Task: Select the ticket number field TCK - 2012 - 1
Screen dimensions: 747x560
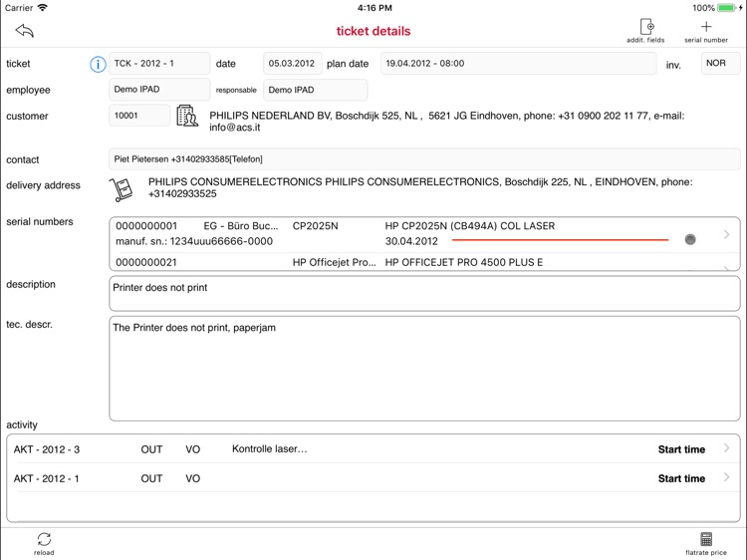Action: pyautogui.click(x=159, y=64)
